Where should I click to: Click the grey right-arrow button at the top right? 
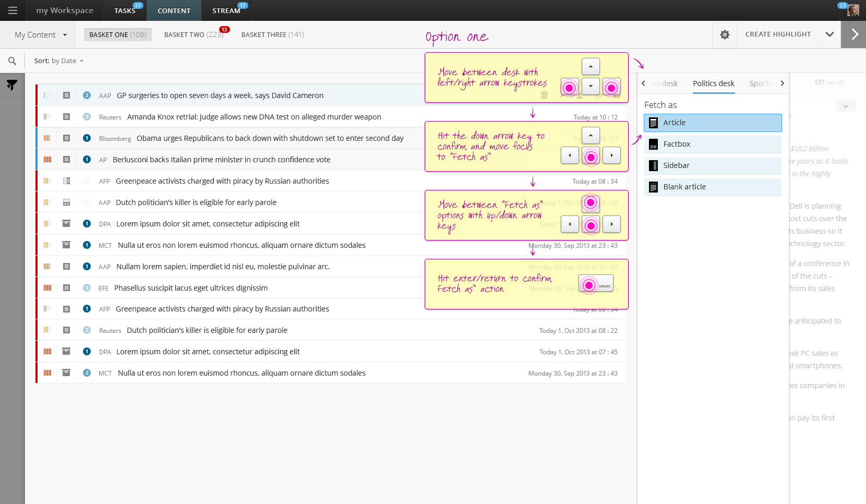[853, 34]
